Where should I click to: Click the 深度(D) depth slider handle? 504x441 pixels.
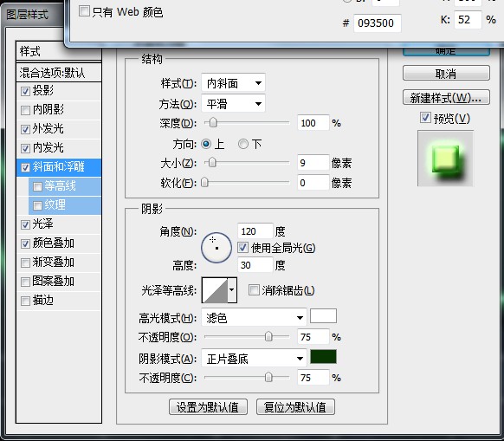[213, 123]
